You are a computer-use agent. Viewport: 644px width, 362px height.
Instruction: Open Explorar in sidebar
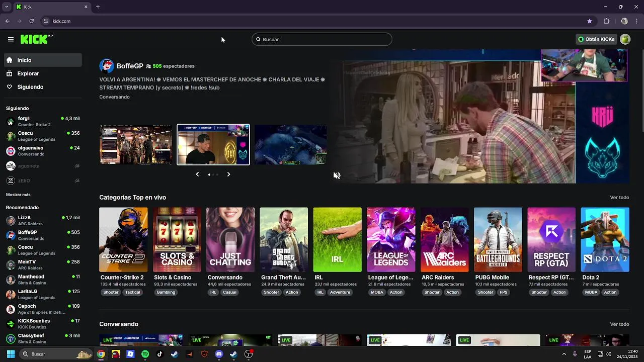[43, 73]
